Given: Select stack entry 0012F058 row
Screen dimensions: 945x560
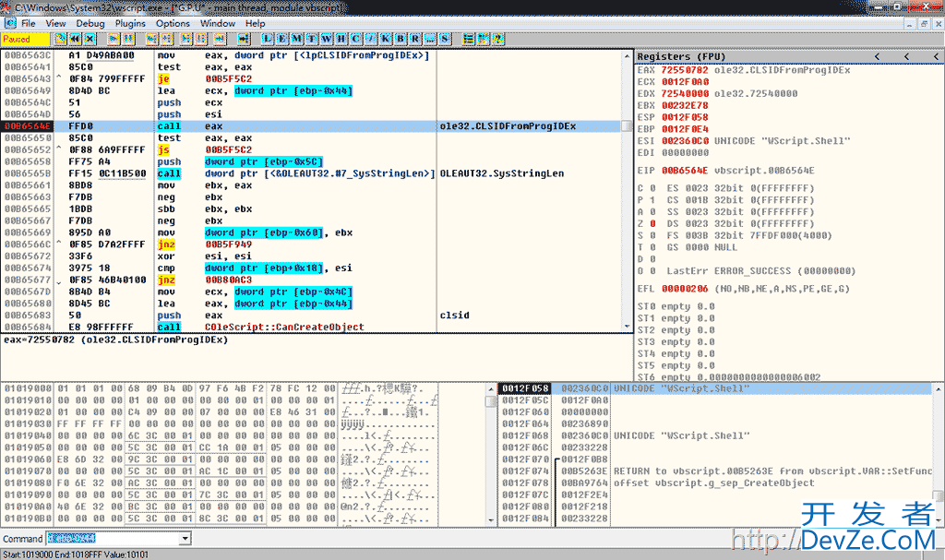Looking at the screenshot, I should tap(715, 388).
